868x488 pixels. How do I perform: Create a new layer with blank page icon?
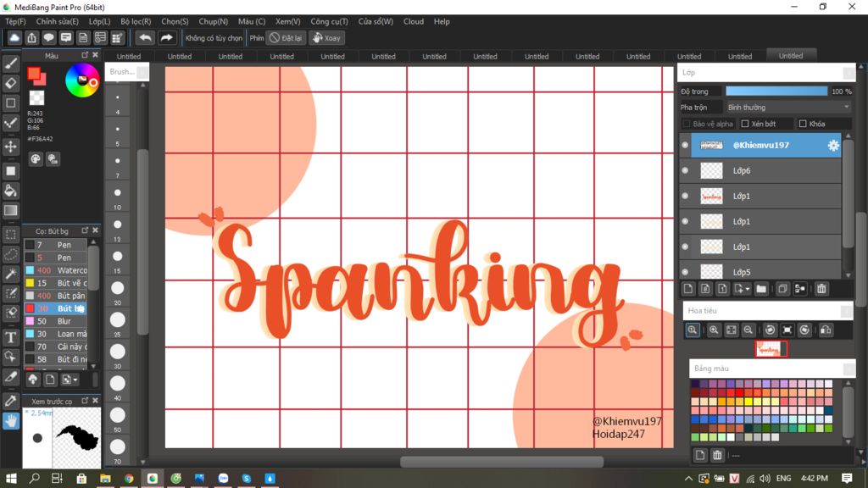click(x=688, y=289)
